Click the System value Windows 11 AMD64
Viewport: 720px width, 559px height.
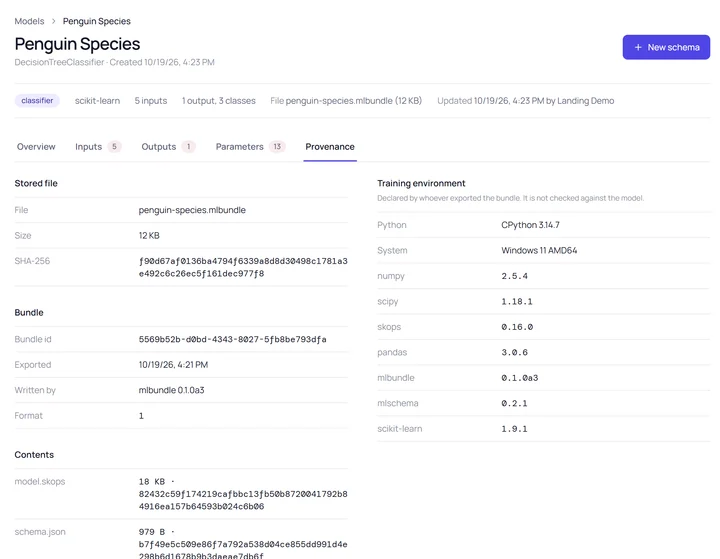(539, 250)
